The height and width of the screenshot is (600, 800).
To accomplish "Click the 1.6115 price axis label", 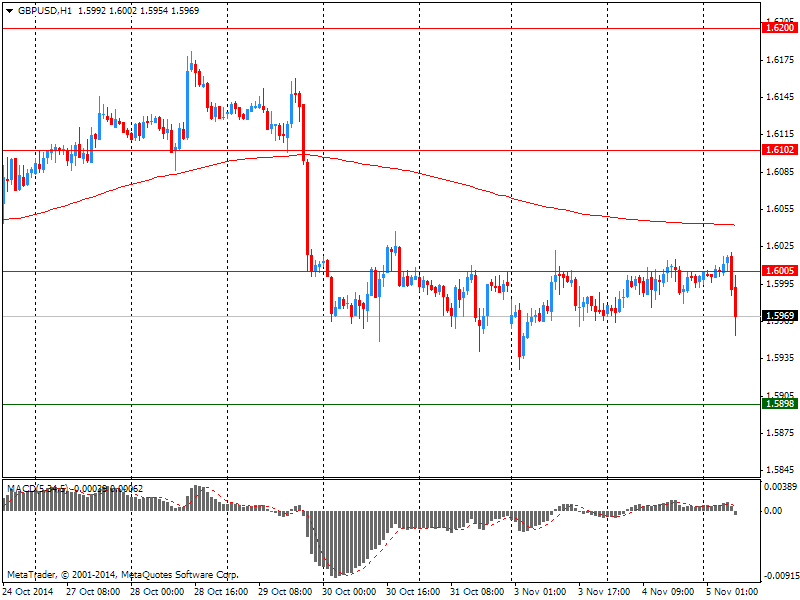I will 780,134.
